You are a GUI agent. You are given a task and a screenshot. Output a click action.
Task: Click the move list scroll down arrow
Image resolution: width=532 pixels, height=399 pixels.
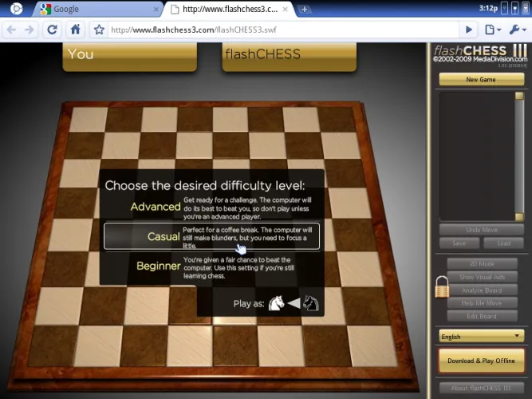pyautogui.click(x=519, y=217)
